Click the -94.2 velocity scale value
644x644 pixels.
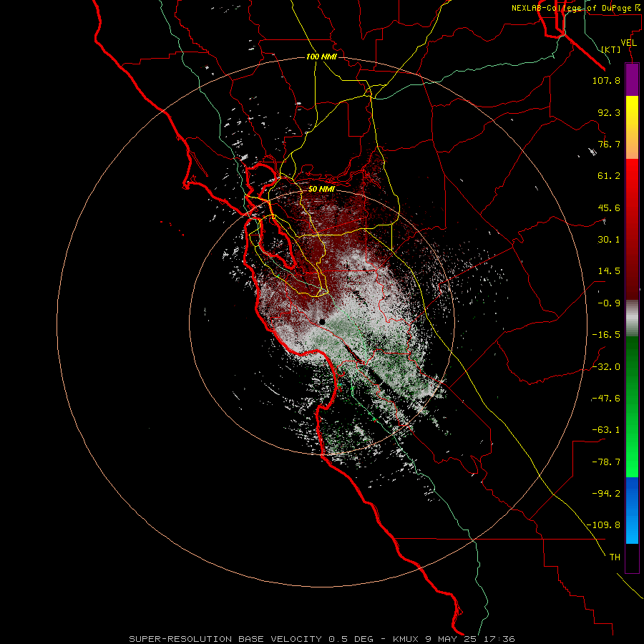[606, 494]
